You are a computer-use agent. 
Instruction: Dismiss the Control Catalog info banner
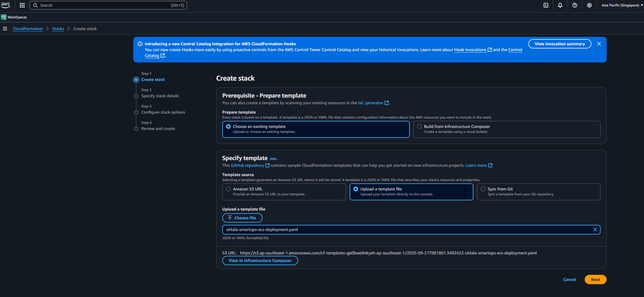pos(599,44)
